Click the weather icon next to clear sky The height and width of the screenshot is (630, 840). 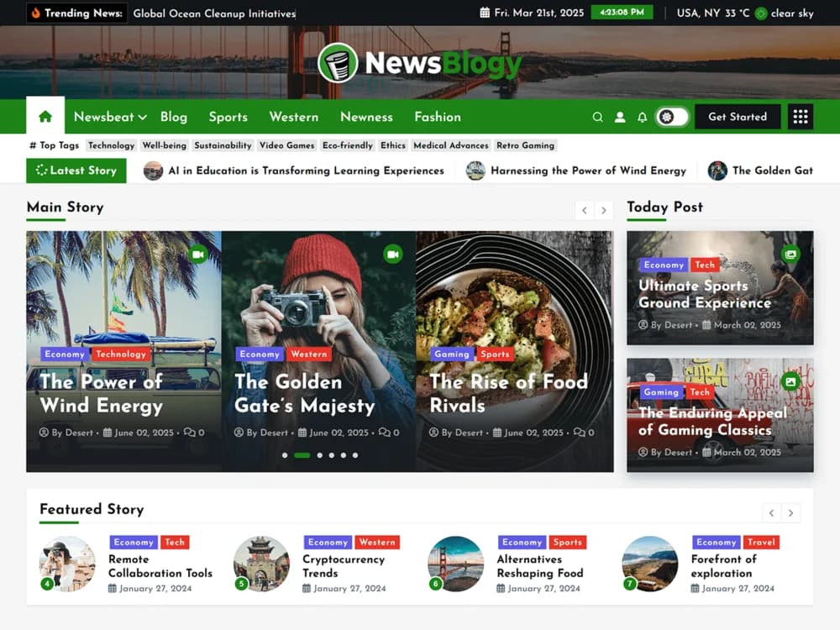[x=762, y=13]
